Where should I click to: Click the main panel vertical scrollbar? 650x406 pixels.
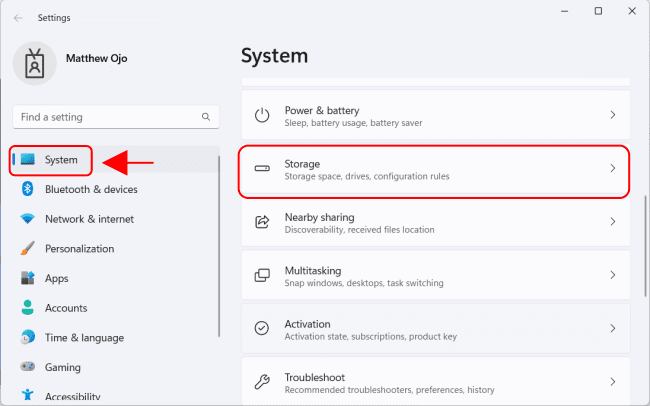[645, 246]
